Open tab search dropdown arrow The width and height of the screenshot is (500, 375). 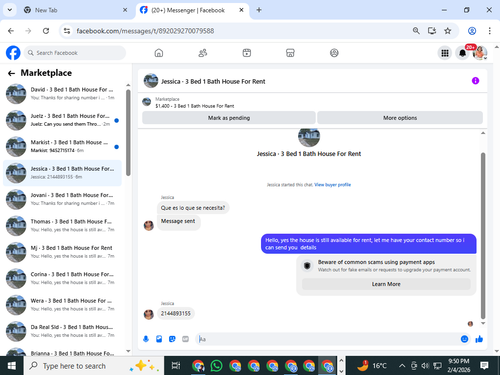(10, 10)
